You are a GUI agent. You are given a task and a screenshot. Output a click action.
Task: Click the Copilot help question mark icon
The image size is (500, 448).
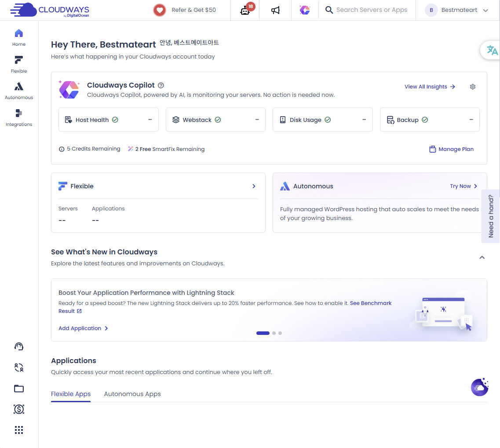pyautogui.click(x=161, y=85)
